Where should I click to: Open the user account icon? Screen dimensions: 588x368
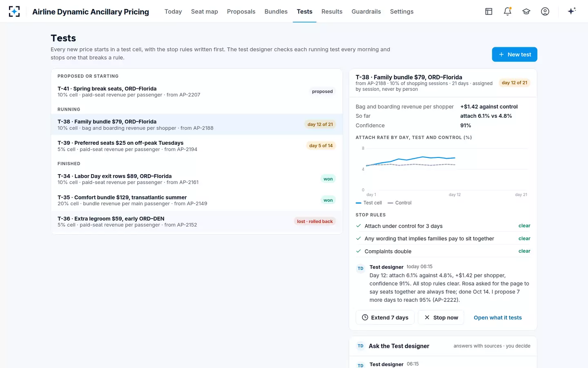(545, 11)
